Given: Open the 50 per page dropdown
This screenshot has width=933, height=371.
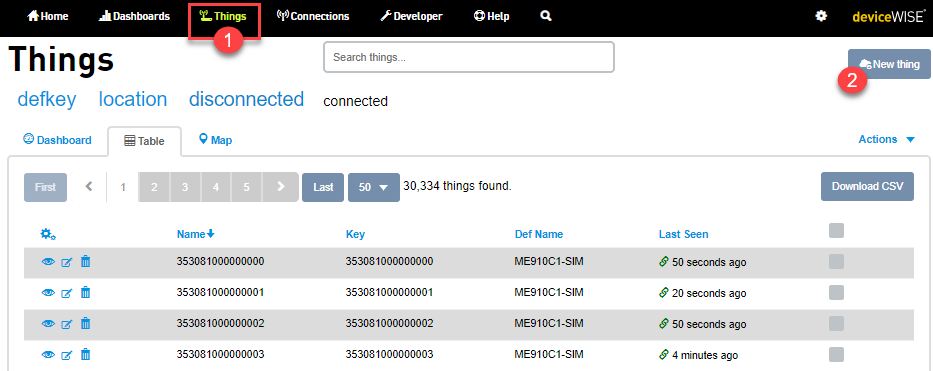Looking at the screenshot, I should [374, 187].
